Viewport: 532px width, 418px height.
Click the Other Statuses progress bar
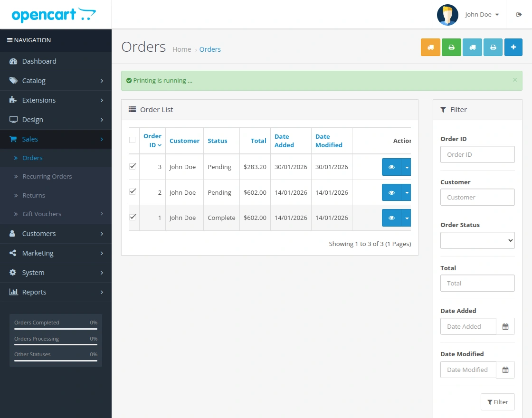[x=56, y=361]
